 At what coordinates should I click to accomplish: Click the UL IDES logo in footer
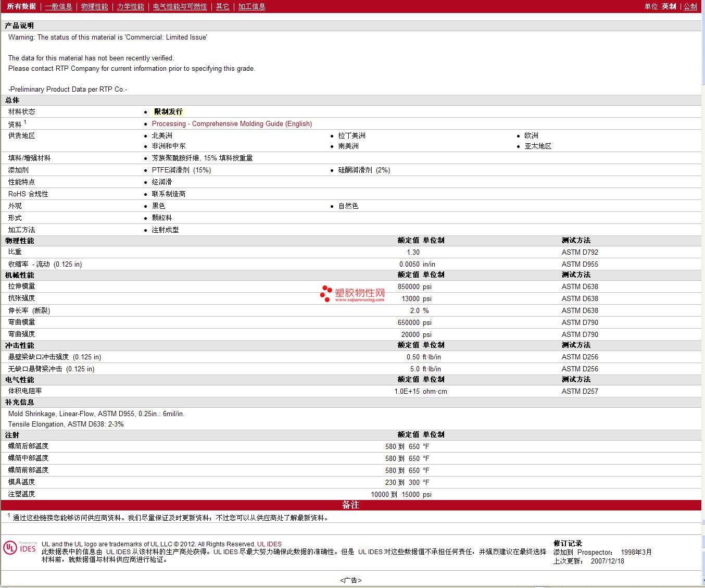tap(20, 548)
